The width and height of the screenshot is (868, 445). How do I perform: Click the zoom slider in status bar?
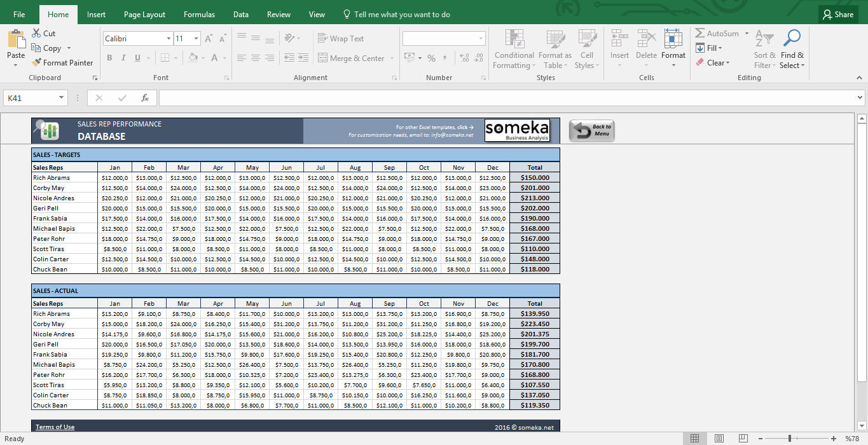point(790,439)
